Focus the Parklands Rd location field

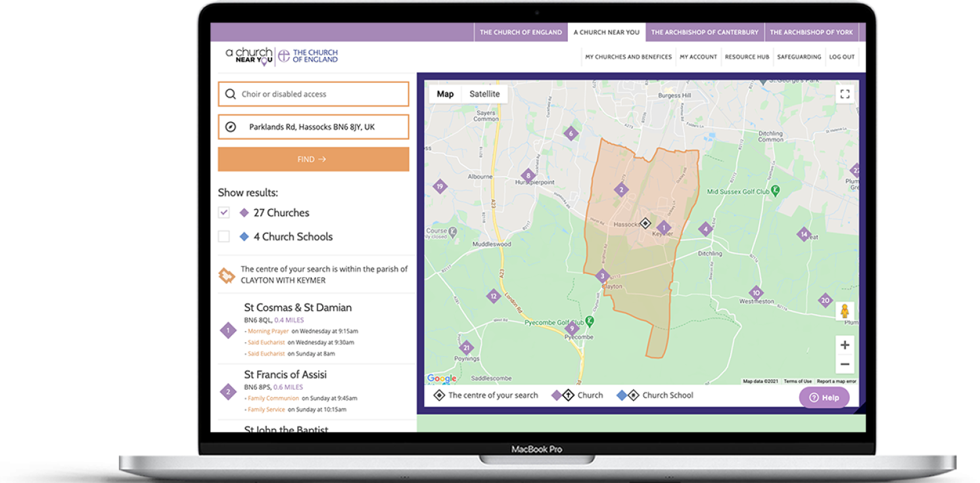[x=314, y=127]
